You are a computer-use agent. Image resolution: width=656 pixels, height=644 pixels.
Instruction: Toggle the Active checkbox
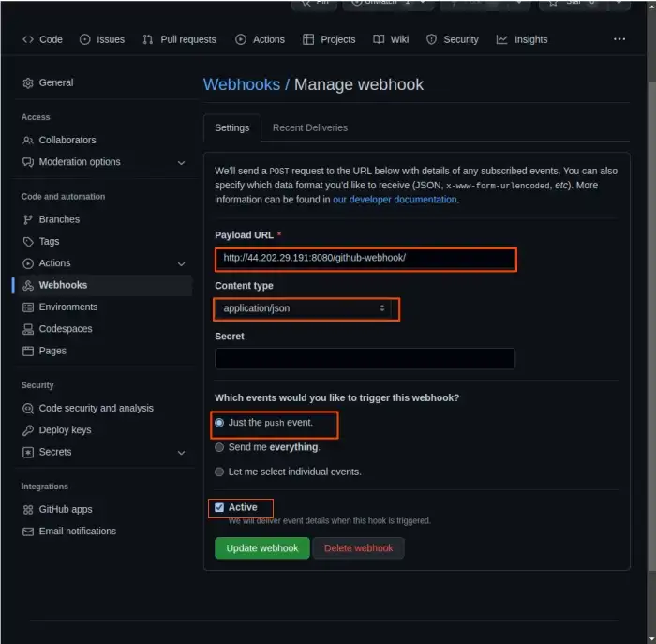219,507
